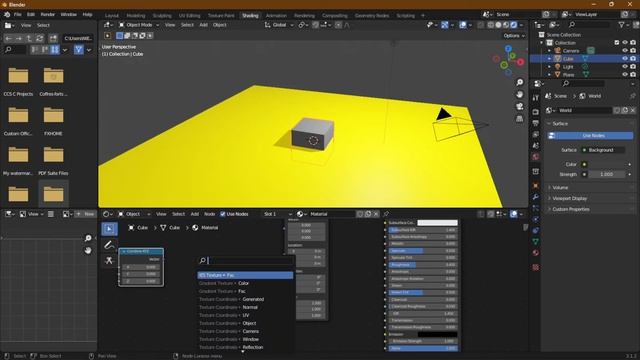Switch to the UV Editing workspace tab

pos(189,16)
